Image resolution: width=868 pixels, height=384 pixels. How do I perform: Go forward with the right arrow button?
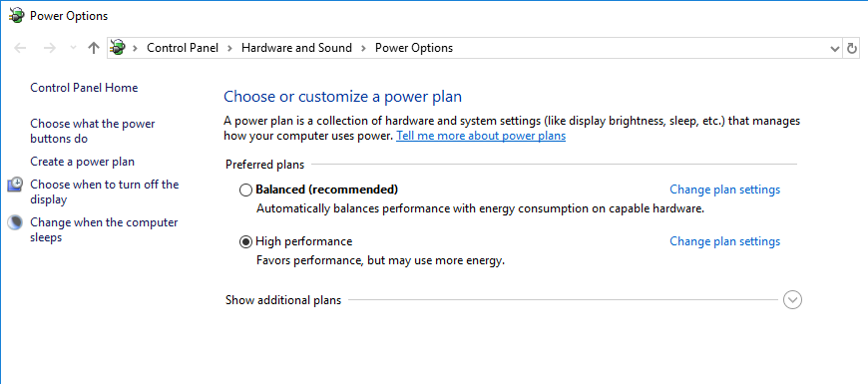click(50, 48)
